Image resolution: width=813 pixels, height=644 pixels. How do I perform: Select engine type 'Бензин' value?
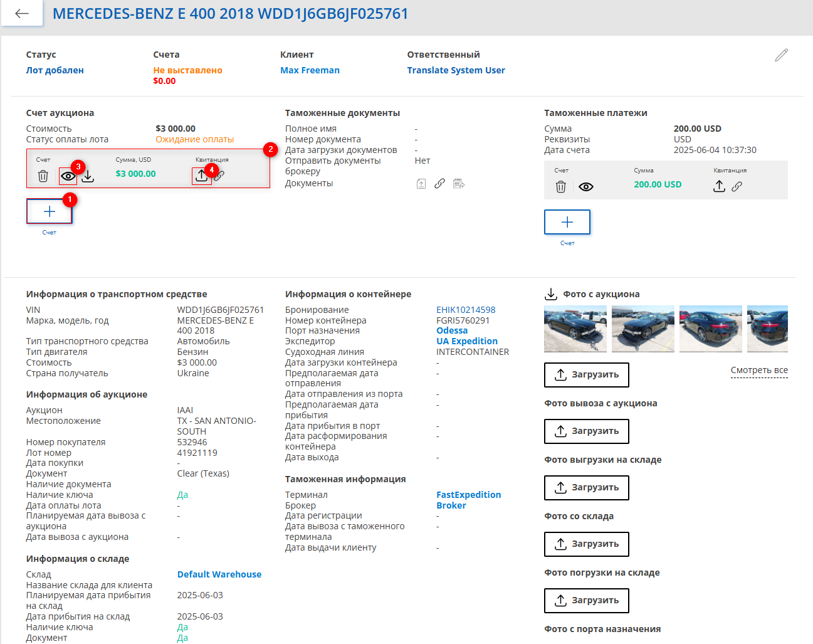click(192, 352)
